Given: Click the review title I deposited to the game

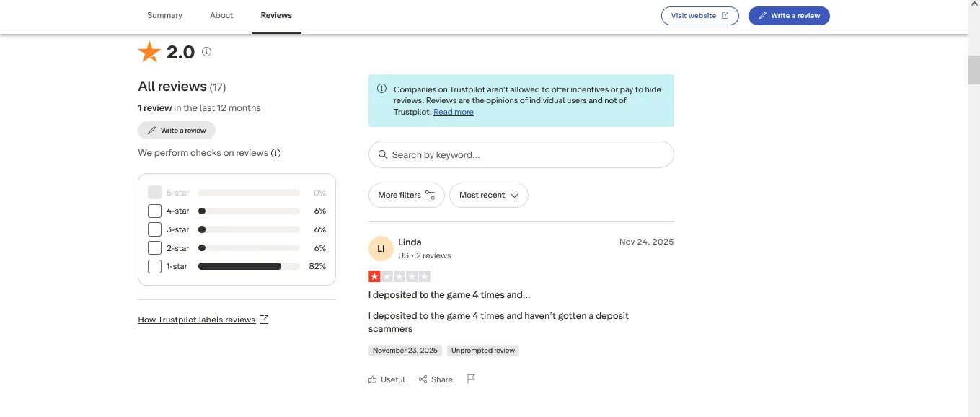Looking at the screenshot, I should point(449,295).
